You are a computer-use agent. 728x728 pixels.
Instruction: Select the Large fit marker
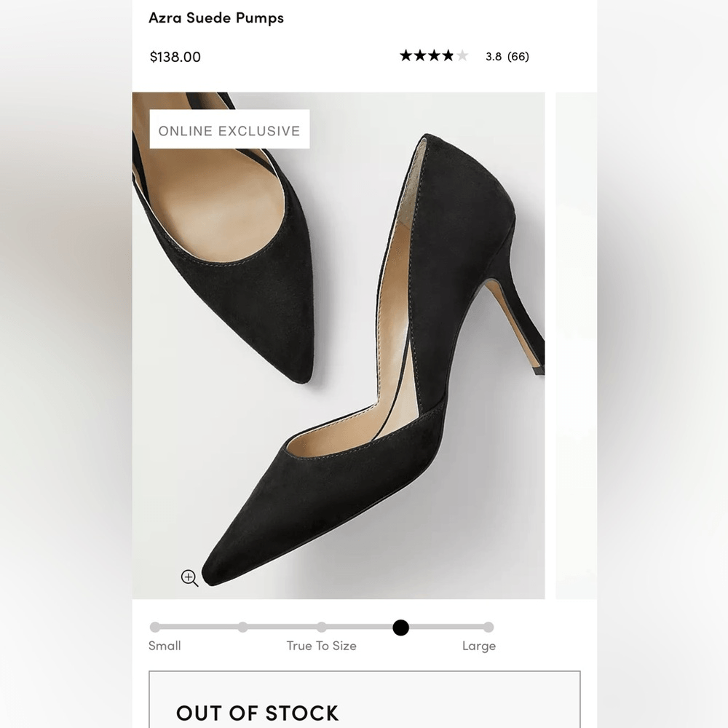tap(489, 628)
